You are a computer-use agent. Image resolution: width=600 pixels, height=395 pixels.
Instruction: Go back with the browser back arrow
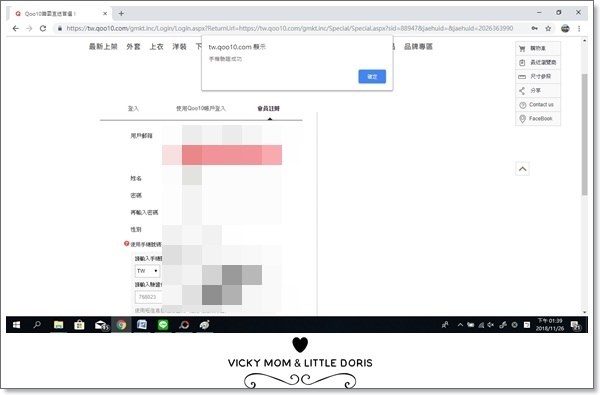(16, 28)
